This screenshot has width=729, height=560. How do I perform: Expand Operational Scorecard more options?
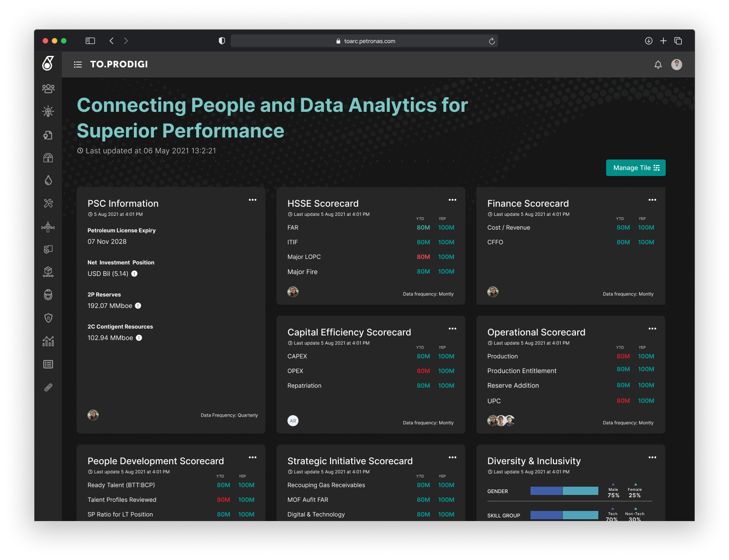(x=652, y=329)
